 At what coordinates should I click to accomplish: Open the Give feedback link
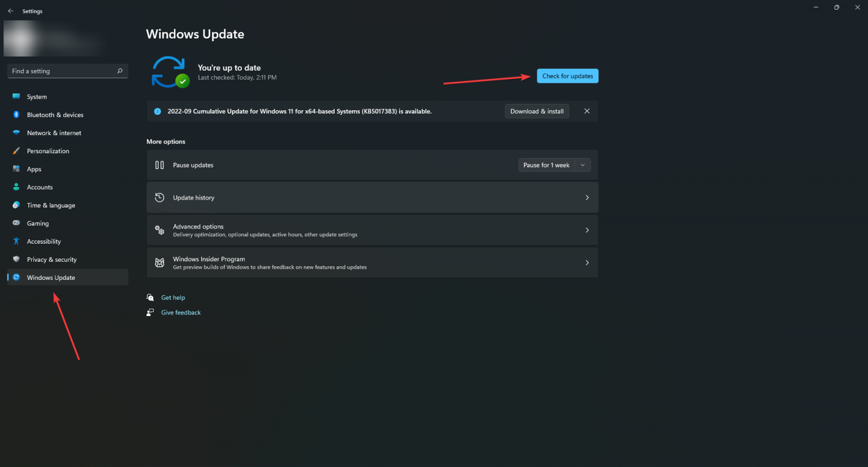[x=181, y=312]
